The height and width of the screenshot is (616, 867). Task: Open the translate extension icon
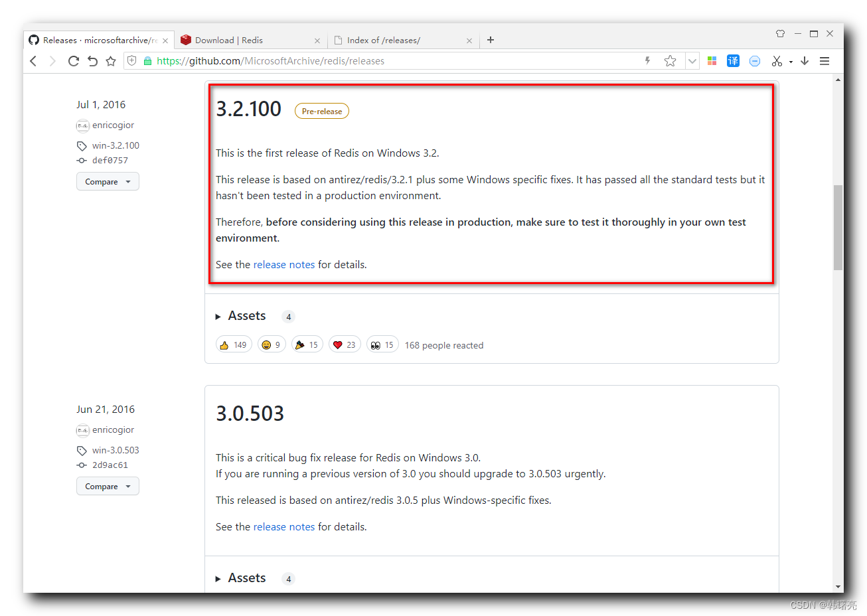(733, 61)
